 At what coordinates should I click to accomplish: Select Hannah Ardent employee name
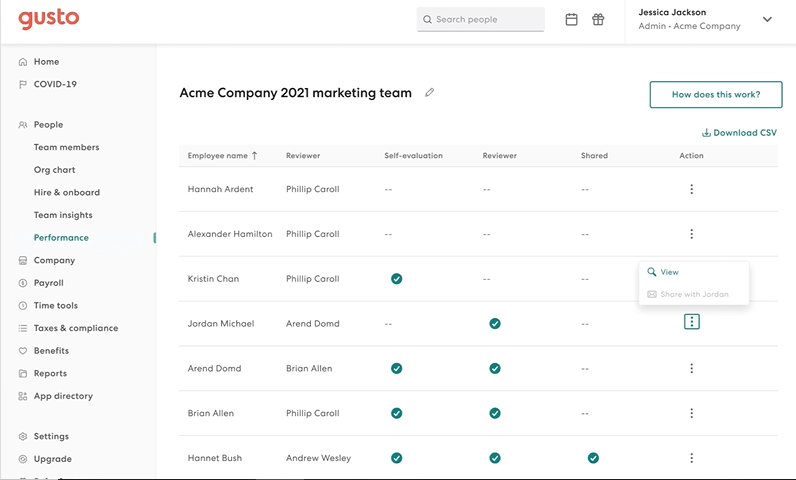click(220, 189)
